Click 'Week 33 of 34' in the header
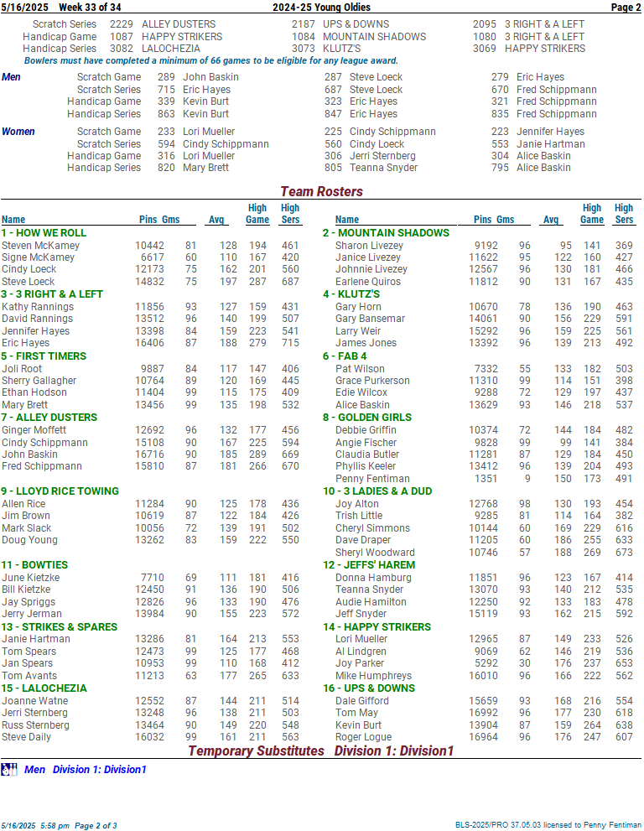Image resolution: width=644 pixels, height=831 pixels. pyautogui.click(x=90, y=8)
